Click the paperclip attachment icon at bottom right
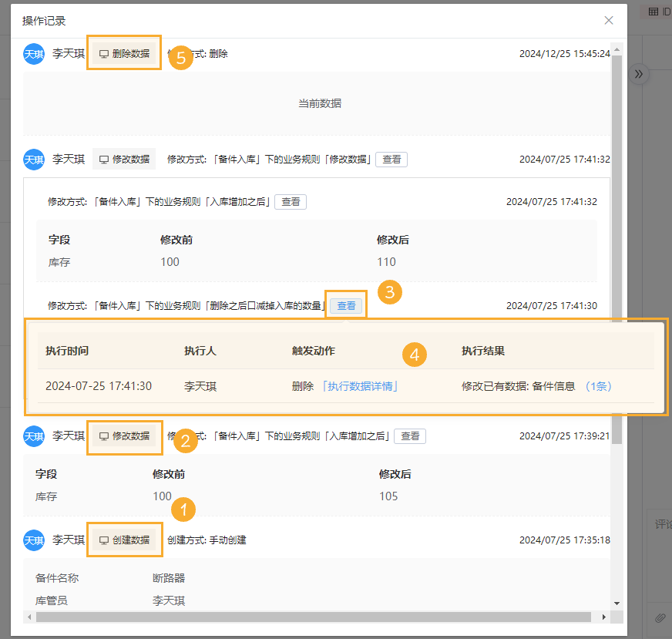Screen dimensions: 672x639 [x=660, y=618]
